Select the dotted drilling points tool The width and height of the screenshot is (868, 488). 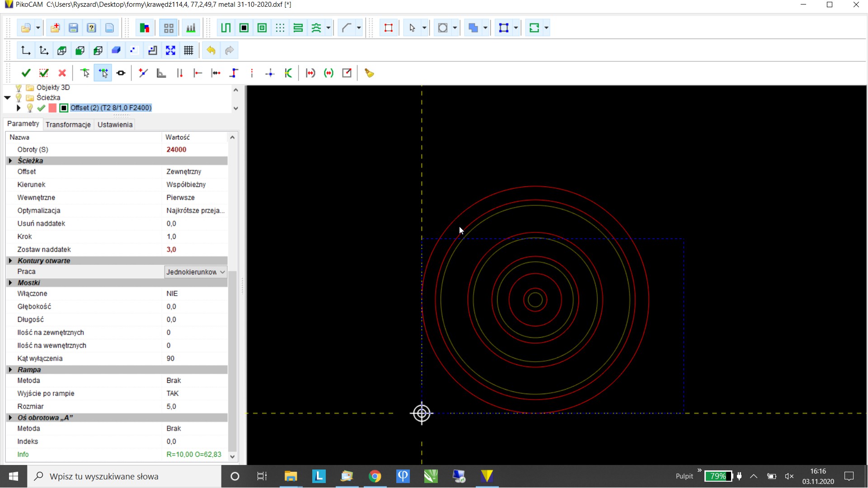tap(280, 28)
